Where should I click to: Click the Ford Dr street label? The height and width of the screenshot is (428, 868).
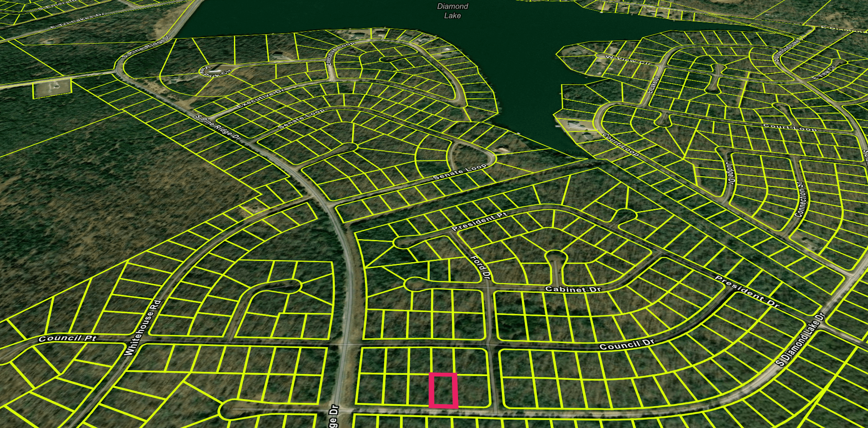[x=480, y=267]
